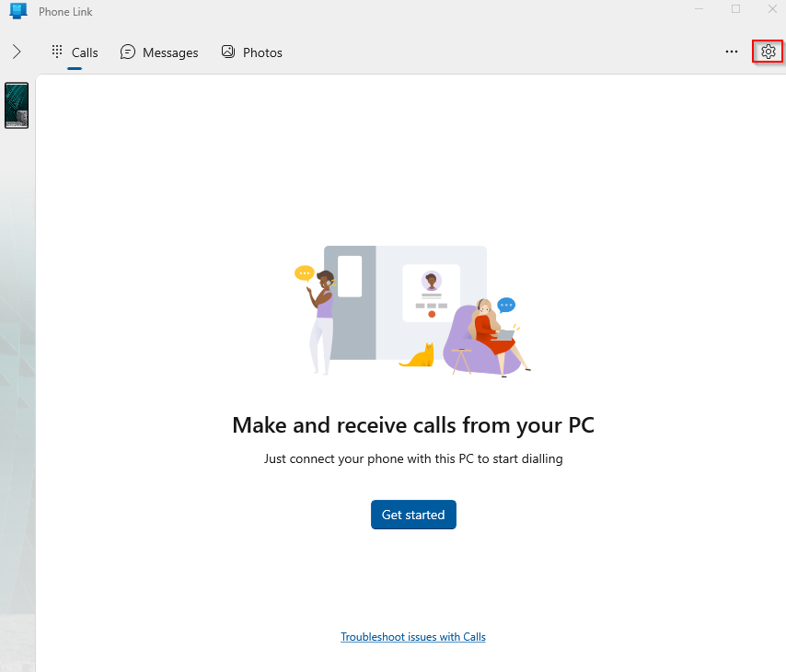Close the Phone Link window
This screenshot has height=672, width=786.
point(772,9)
